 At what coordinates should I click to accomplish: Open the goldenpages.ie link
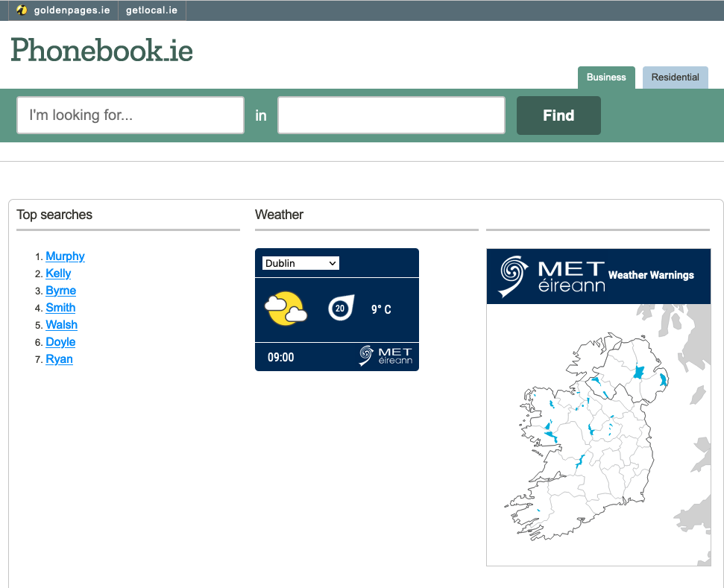[72, 10]
